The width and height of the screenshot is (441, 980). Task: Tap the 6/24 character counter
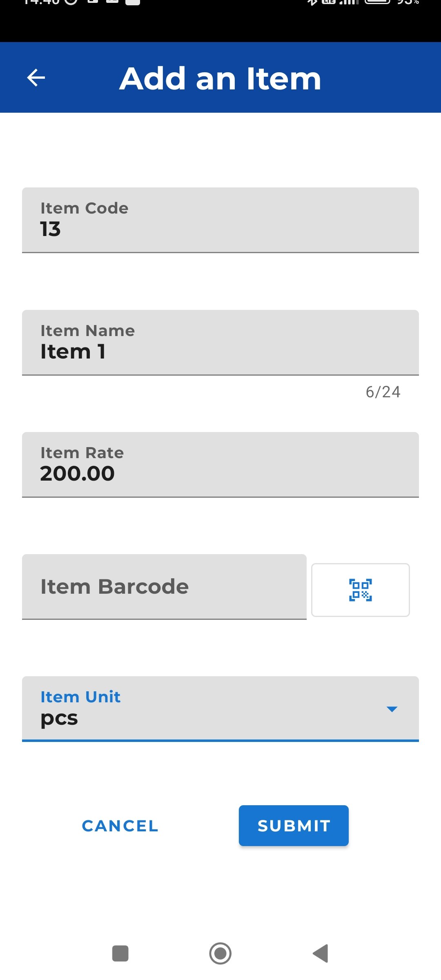coord(383,392)
